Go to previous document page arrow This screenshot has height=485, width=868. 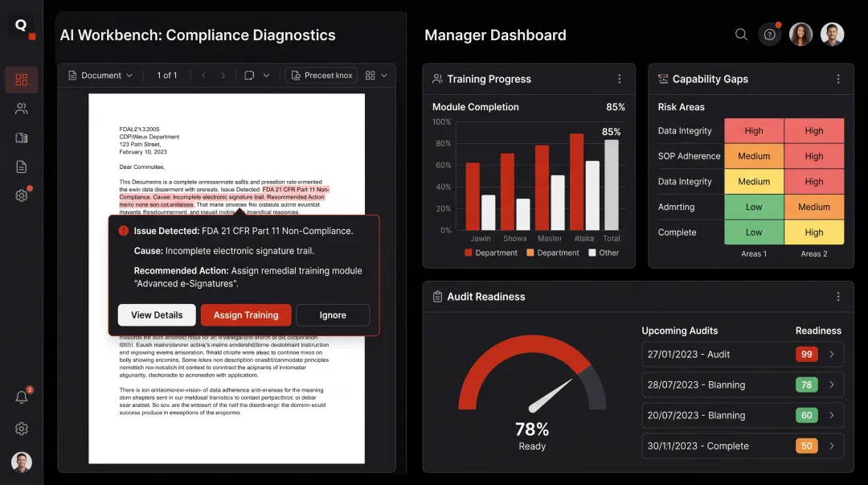pyautogui.click(x=203, y=76)
